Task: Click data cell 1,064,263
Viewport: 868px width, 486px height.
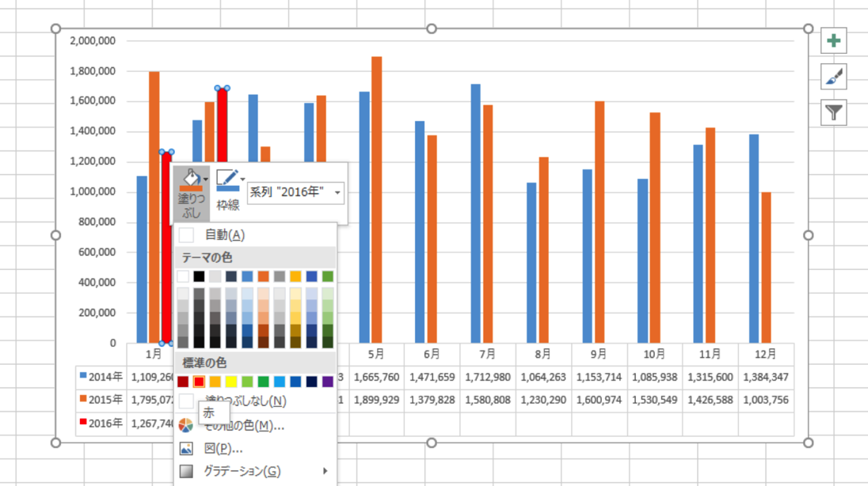Action: 543,377
